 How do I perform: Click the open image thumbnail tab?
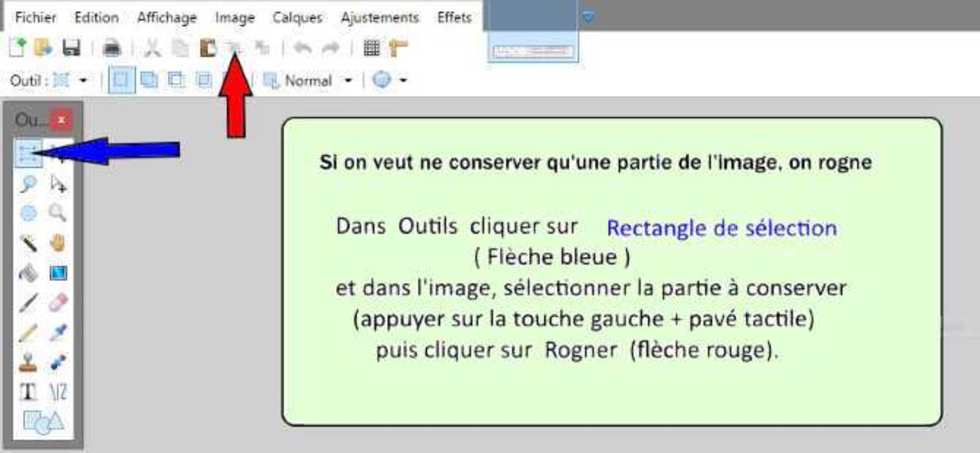pyautogui.click(x=533, y=52)
